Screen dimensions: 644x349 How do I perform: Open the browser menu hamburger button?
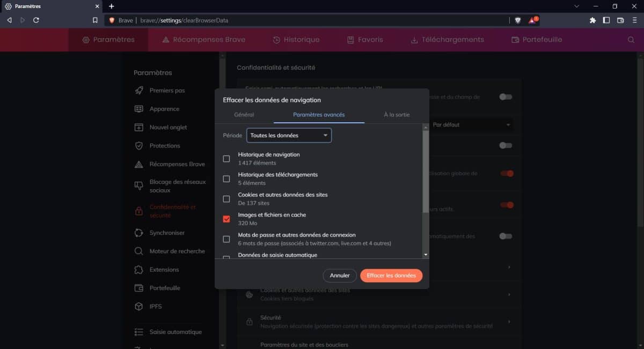pos(634,20)
